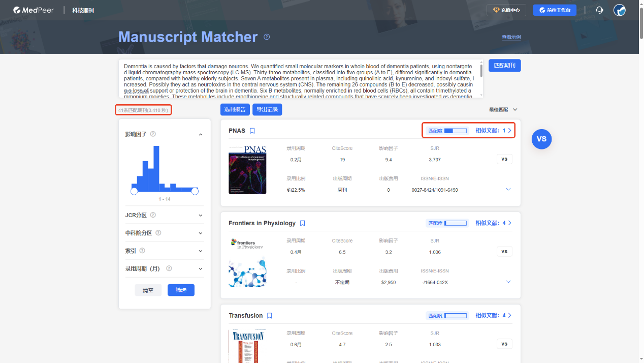Viewport: 644px width, 363px height.
Task: Click the minimum impact factor slider handle
Action: click(134, 191)
